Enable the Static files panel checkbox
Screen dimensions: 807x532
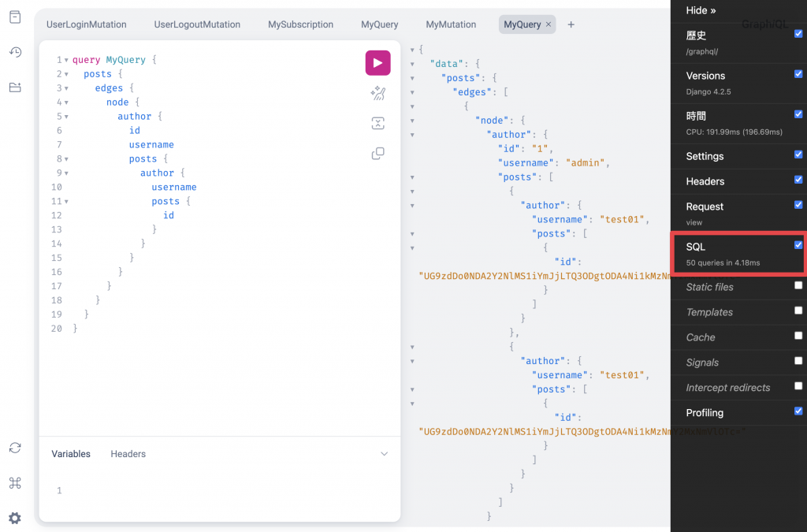[x=798, y=285]
